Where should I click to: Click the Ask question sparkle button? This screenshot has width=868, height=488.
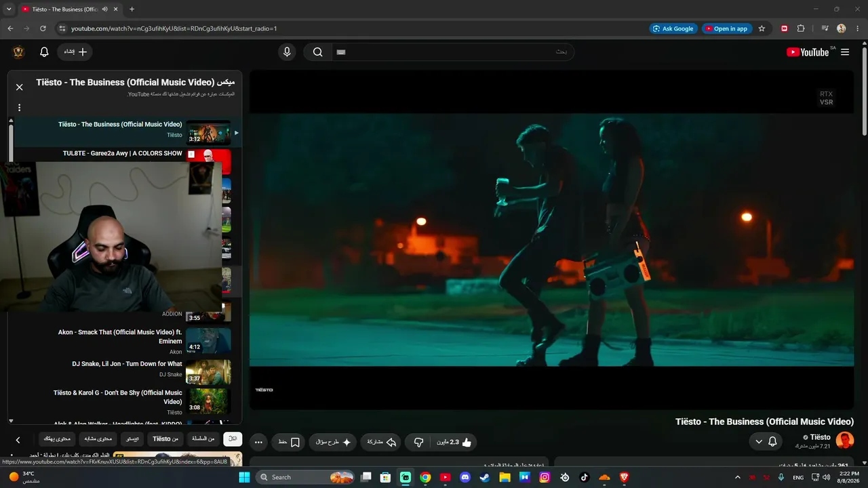click(334, 442)
